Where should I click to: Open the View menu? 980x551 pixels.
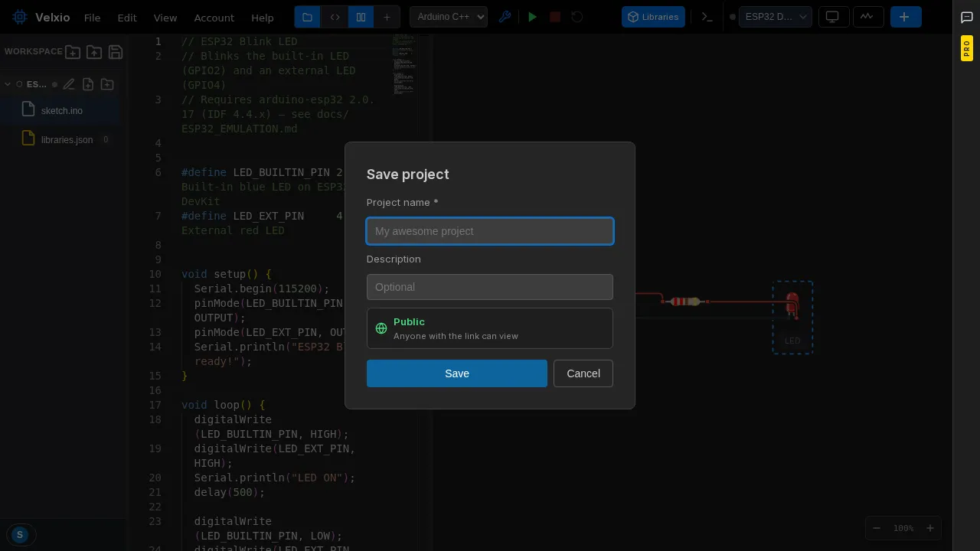click(165, 18)
